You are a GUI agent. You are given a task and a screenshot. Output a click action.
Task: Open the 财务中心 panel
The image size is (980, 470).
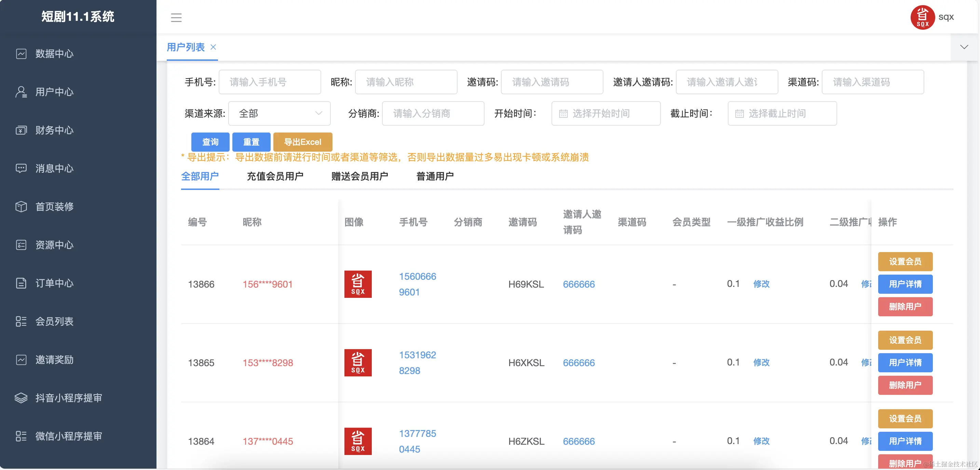point(54,130)
